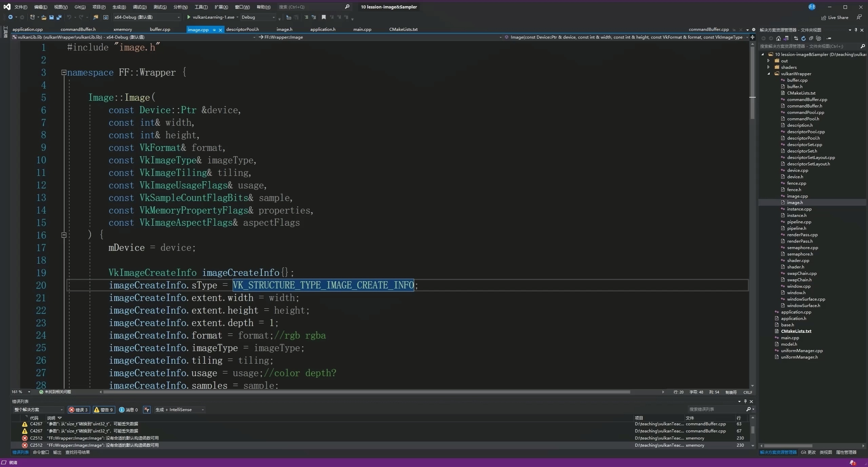
Task: Open the 调试(D) menu
Action: pyautogui.click(x=140, y=7)
